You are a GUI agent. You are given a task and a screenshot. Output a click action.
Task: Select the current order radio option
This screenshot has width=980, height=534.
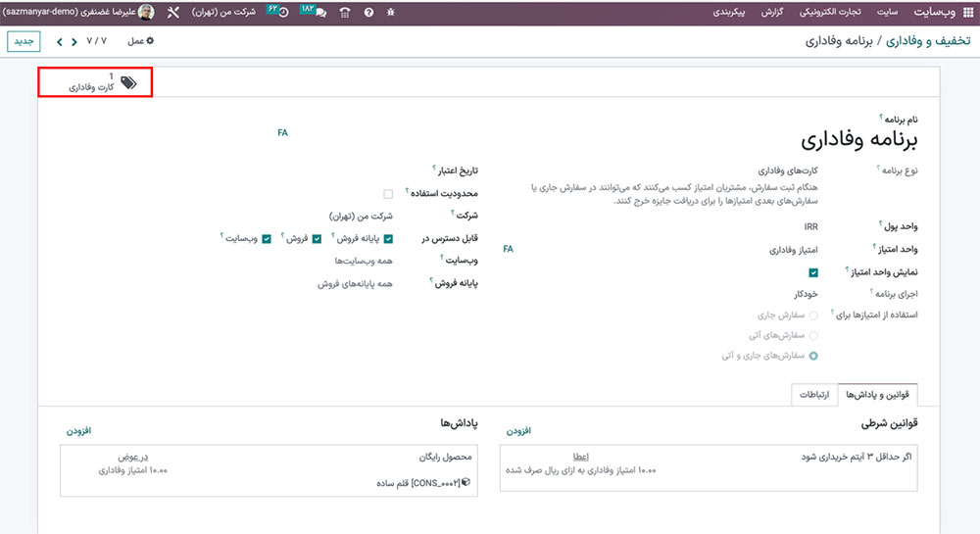pyautogui.click(x=813, y=316)
